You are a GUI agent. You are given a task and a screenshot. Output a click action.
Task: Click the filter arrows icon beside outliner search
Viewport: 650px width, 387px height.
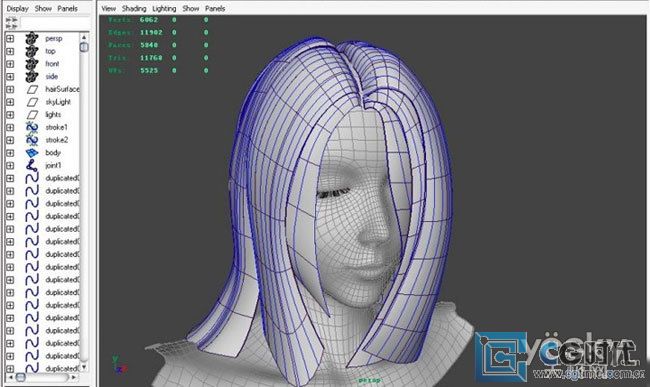click(x=11, y=23)
